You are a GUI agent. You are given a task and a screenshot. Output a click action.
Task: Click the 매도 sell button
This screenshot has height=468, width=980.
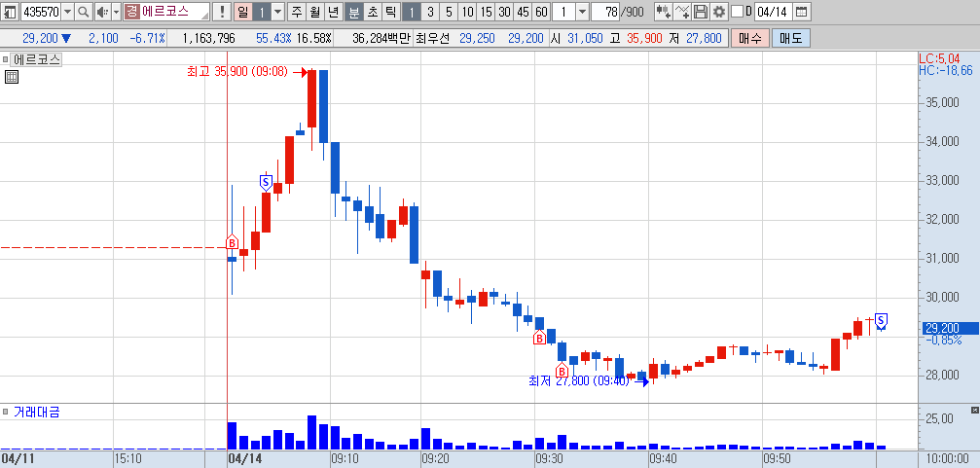[790, 38]
